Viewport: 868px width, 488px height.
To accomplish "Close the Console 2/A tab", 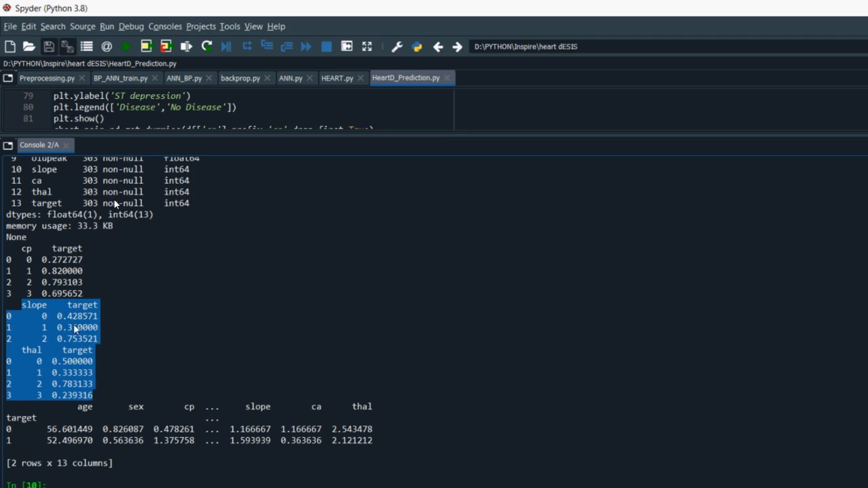I will pos(67,145).
